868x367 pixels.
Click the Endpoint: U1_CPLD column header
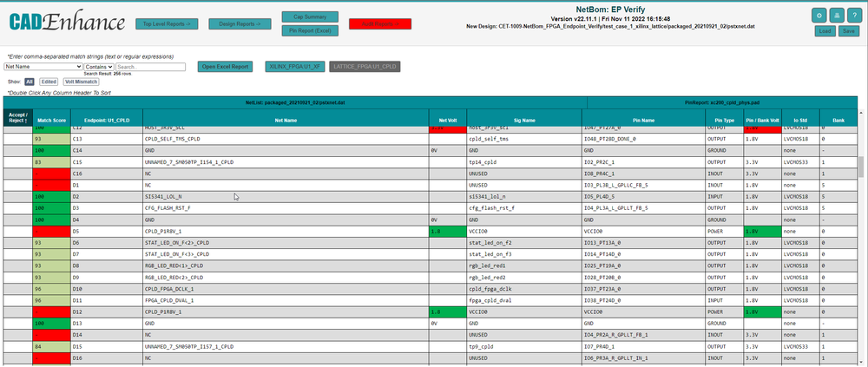point(107,119)
